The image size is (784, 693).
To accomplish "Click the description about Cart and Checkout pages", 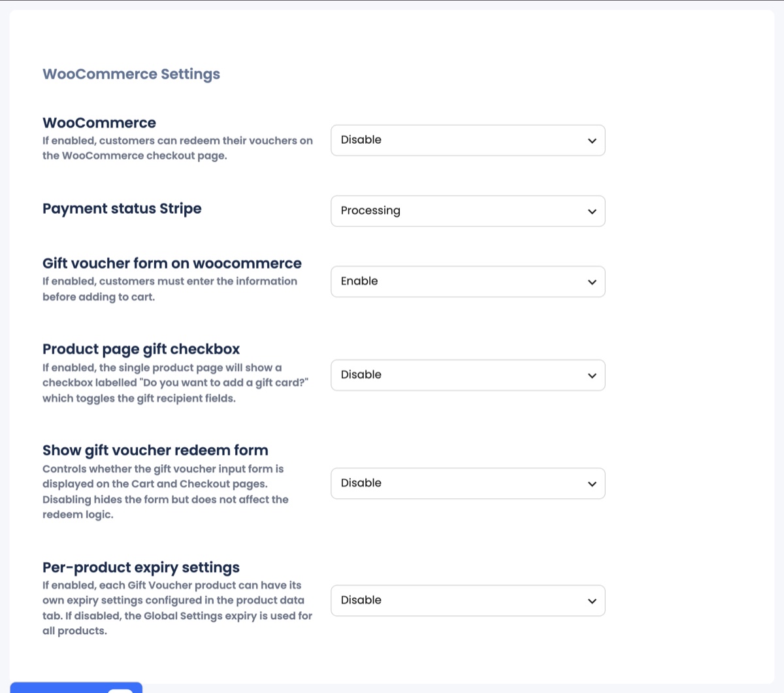I will (x=165, y=492).
